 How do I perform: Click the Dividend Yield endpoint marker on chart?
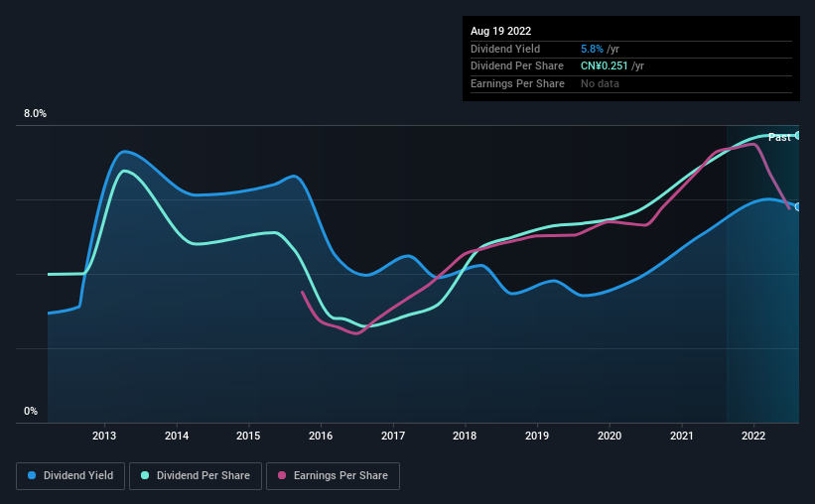pyautogui.click(x=798, y=206)
